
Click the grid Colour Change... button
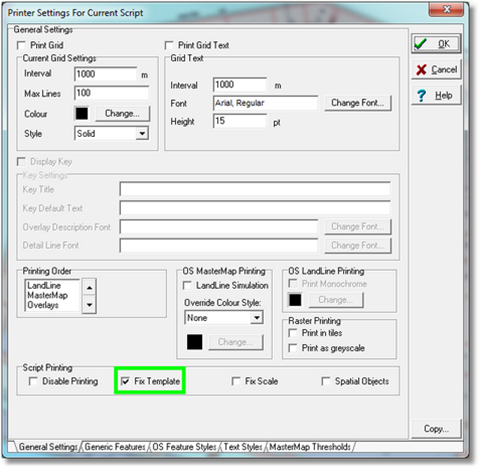pos(122,114)
